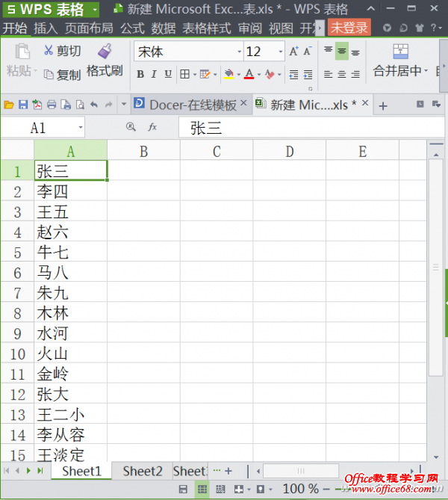Toggle bottom vertical alignment
Image resolution: width=448 pixels, height=500 pixels.
[355, 52]
